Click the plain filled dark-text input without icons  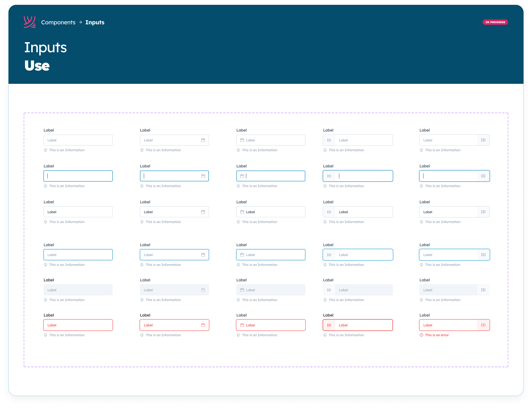pyautogui.click(x=78, y=212)
